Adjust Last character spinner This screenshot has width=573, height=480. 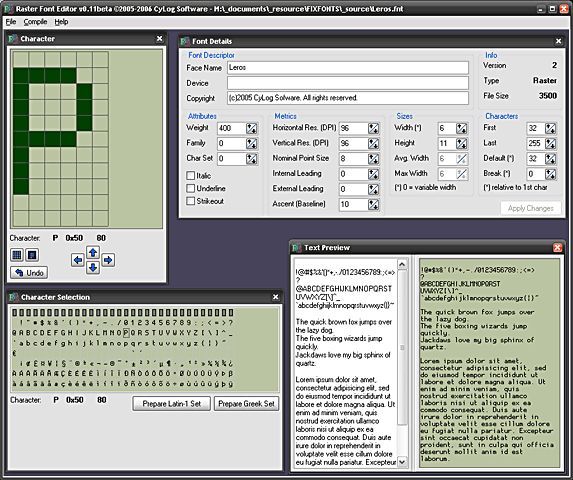[x=550, y=144]
